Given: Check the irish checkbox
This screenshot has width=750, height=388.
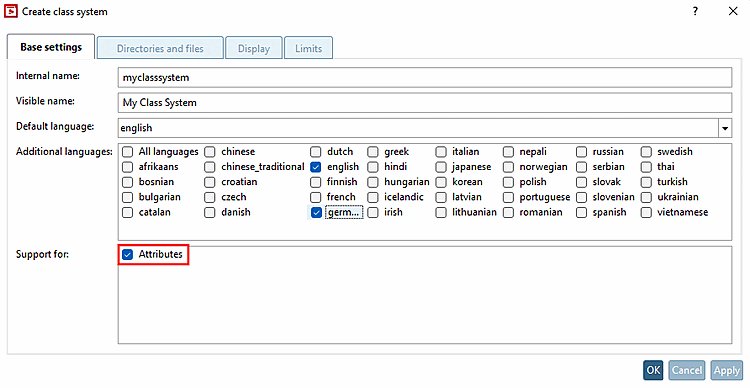Looking at the screenshot, I should [x=373, y=212].
